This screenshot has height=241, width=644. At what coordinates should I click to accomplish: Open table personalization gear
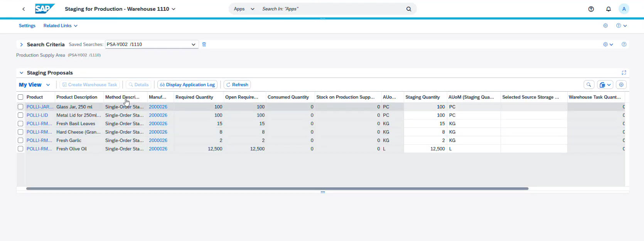tap(621, 85)
